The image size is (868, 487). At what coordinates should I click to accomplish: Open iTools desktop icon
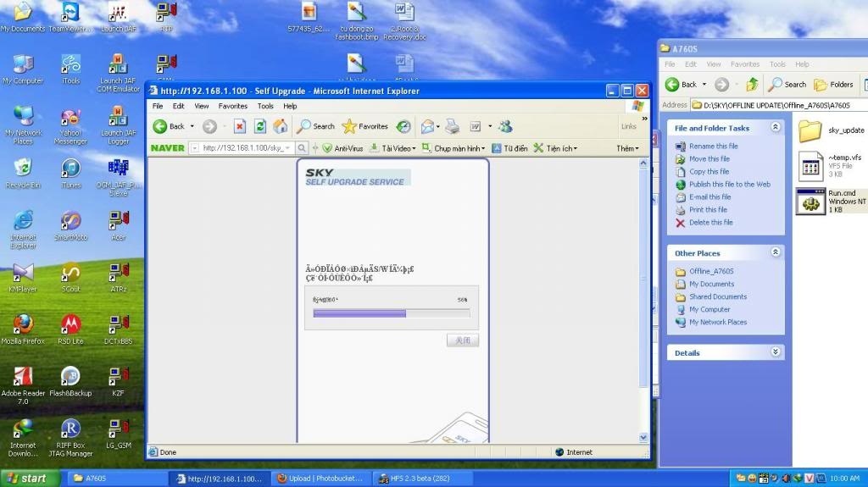71,69
